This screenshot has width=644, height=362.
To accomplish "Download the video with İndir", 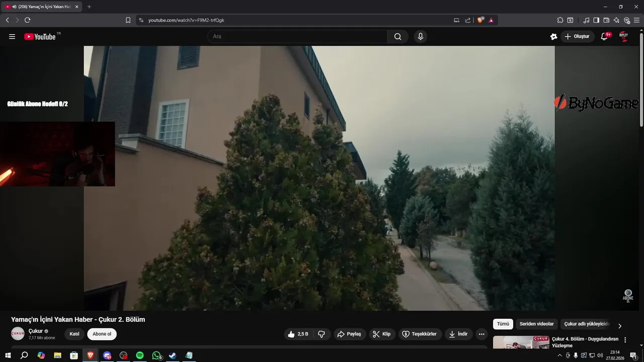I will coord(459,334).
